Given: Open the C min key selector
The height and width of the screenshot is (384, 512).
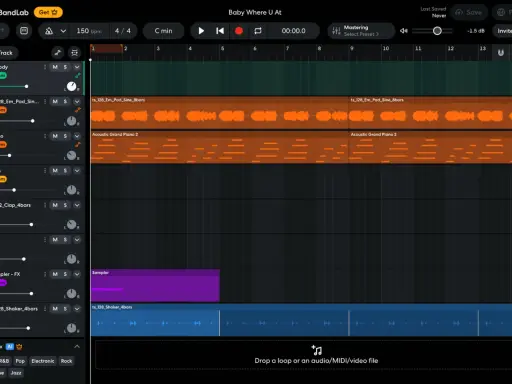Looking at the screenshot, I should 163,31.
